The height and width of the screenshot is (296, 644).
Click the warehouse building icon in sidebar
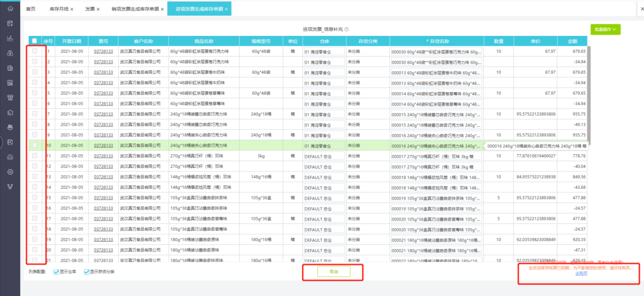10,113
